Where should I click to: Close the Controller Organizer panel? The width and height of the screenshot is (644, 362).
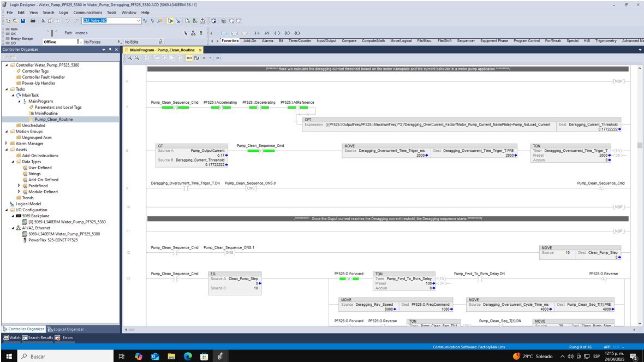pyautogui.click(x=116, y=49)
